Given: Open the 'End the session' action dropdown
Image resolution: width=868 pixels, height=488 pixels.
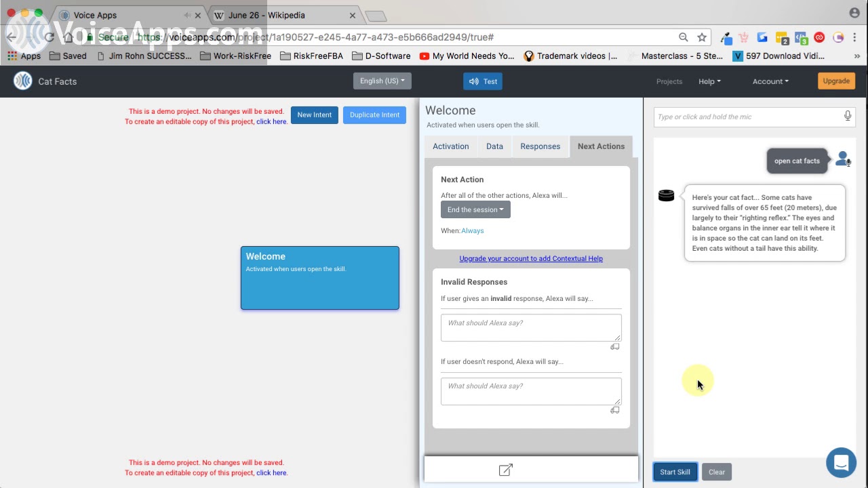Looking at the screenshot, I should click(x=475, y=209).
